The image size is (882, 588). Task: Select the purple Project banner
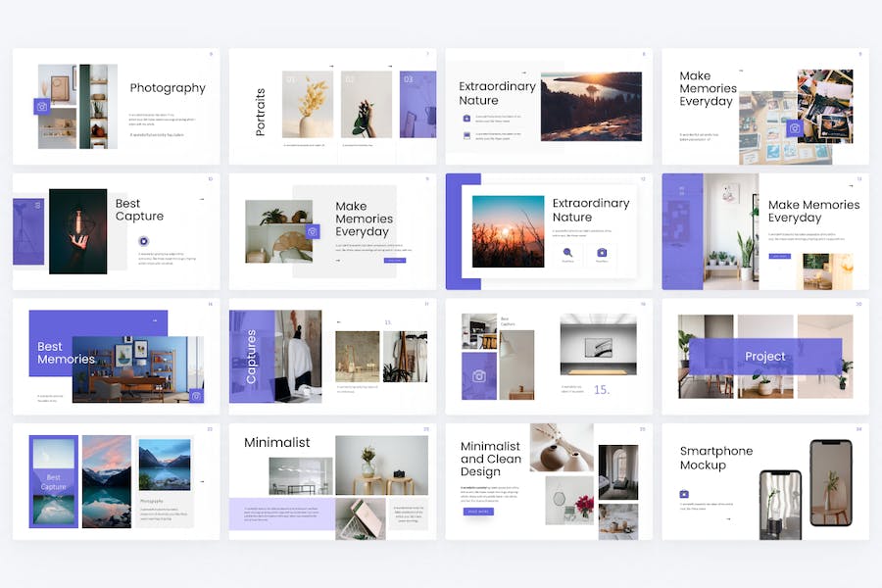point(764,357)
